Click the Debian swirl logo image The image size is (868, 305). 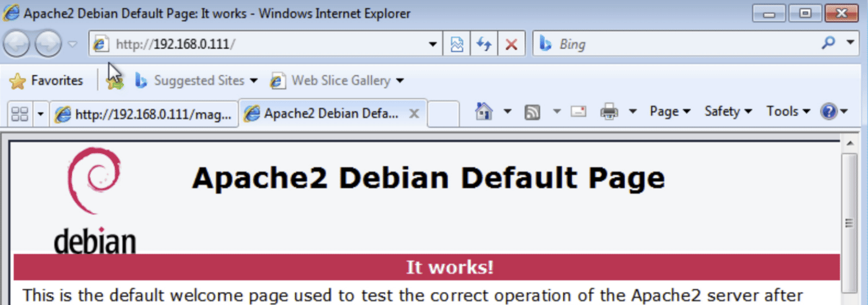click(95, 201)
